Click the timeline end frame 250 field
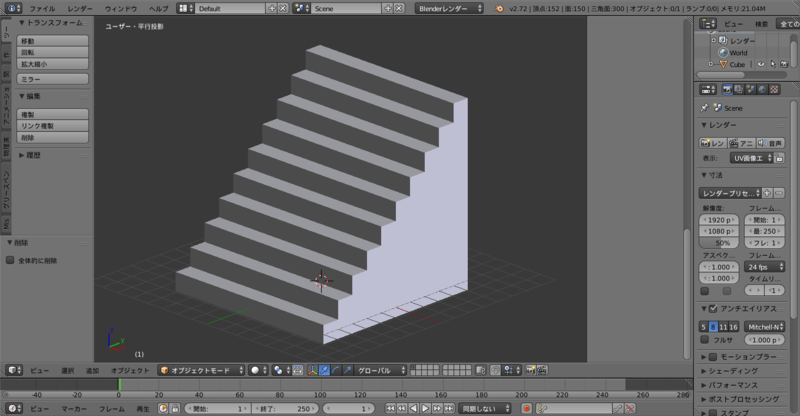The image size is (800, 416). [285, 408]
